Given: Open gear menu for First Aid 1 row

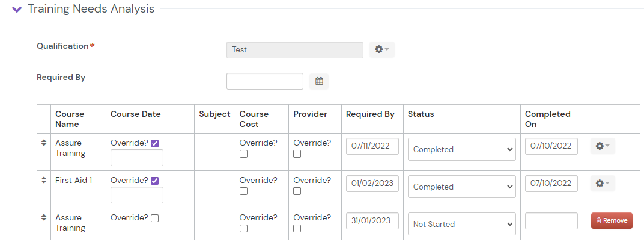Looking at the screenshot, I should tap(602, 184).
